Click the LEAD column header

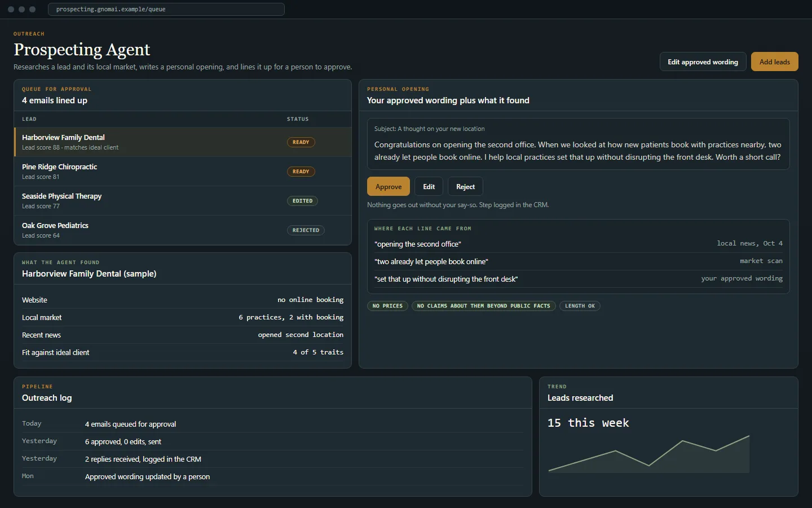29,119
